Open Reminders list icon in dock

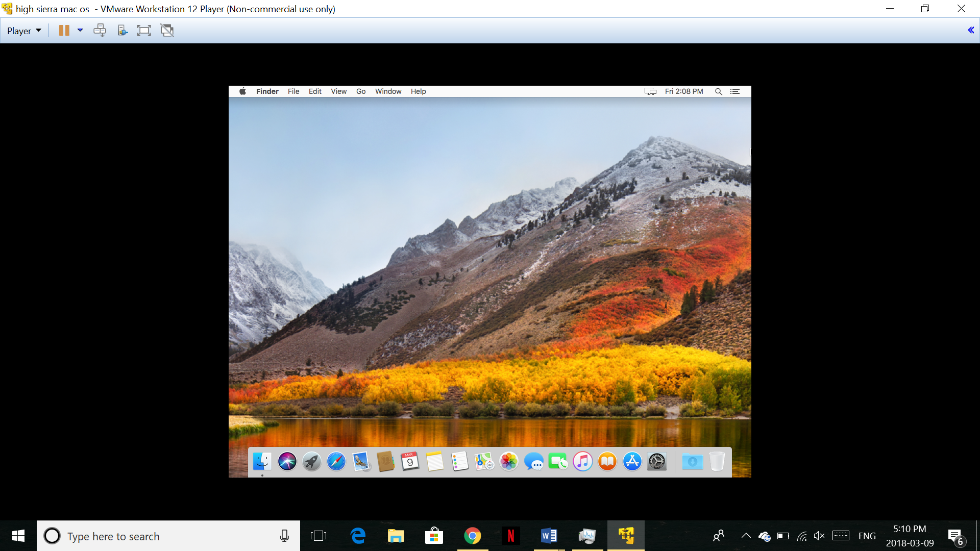click(x=460, y=462)
